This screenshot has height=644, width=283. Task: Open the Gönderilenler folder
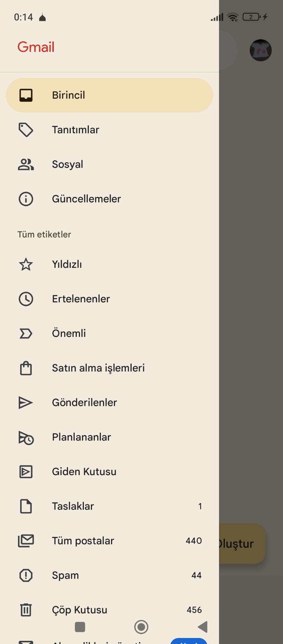(84, 403)
